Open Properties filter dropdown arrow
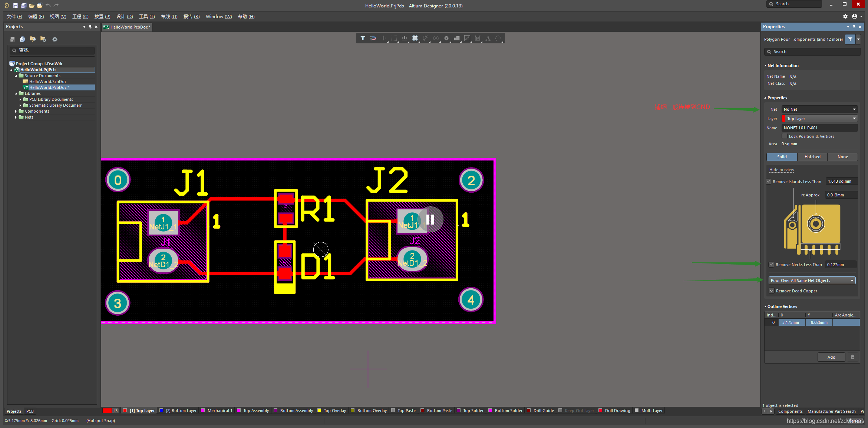This screenshot has height=428, width=868. (x=858, y=39)
